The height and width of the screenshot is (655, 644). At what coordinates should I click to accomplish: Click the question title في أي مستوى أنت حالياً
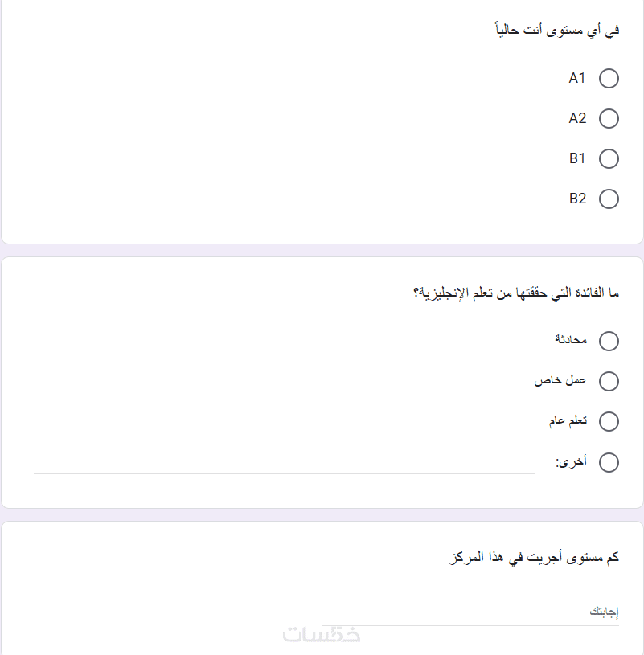(x=557, y=31)
